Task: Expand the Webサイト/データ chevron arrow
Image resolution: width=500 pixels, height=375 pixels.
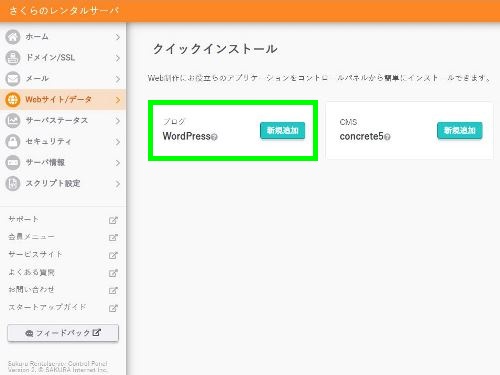Action: (117, 100)
